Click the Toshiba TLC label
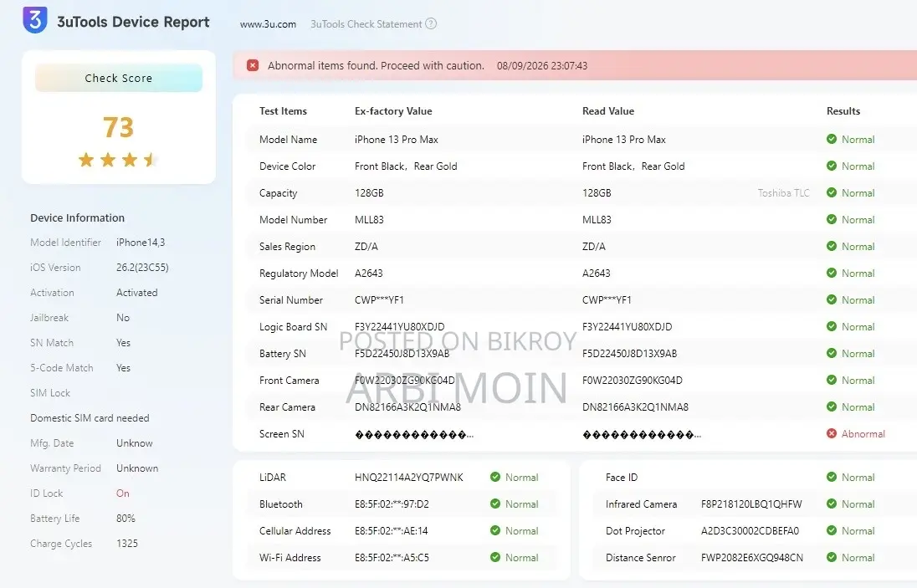 pyautogui.click(x=784, y=193)
